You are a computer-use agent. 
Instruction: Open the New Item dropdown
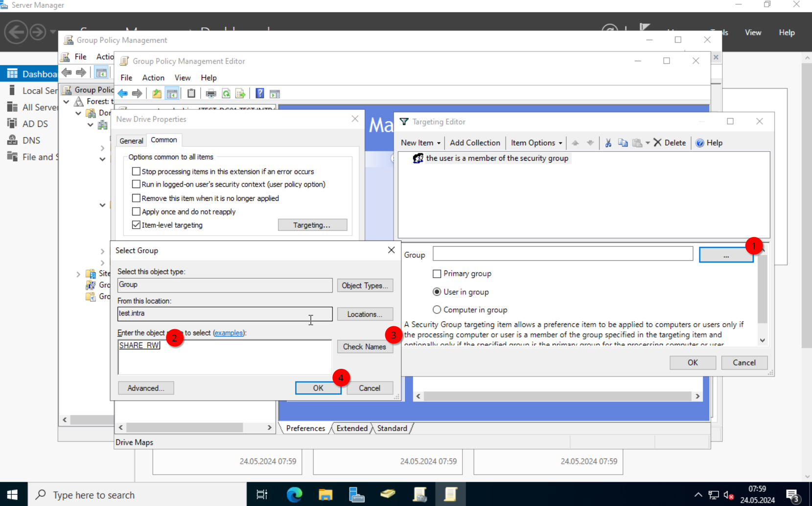420,143
